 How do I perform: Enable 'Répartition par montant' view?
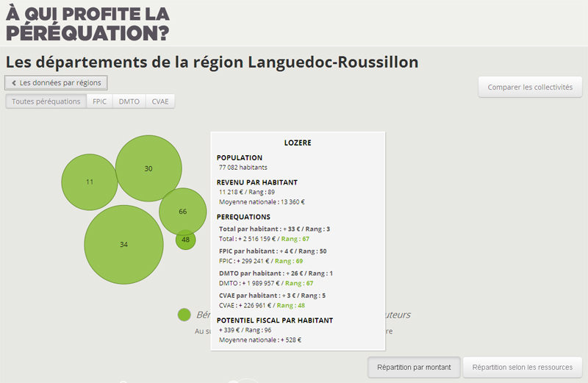coord(414,367)
